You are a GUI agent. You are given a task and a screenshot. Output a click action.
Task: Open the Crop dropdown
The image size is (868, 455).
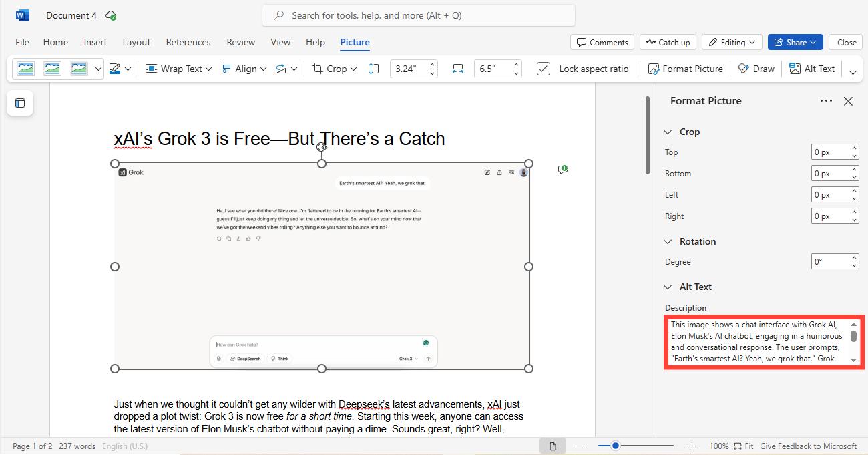(x=335, y=69)
